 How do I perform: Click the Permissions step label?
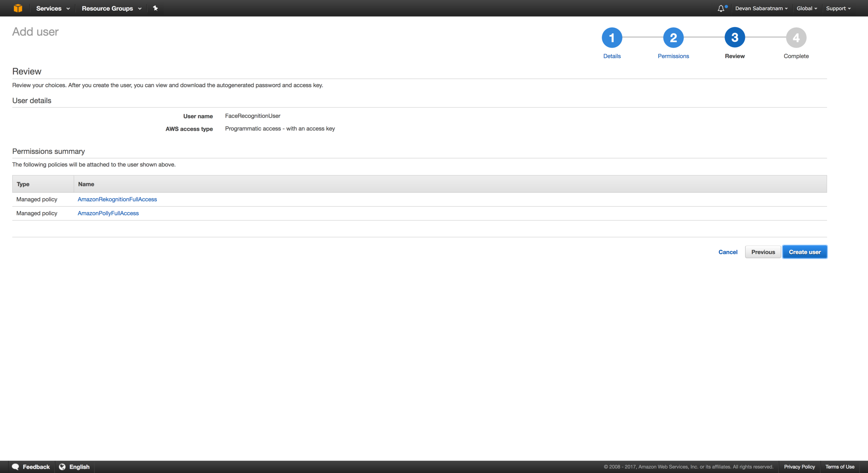673,56
